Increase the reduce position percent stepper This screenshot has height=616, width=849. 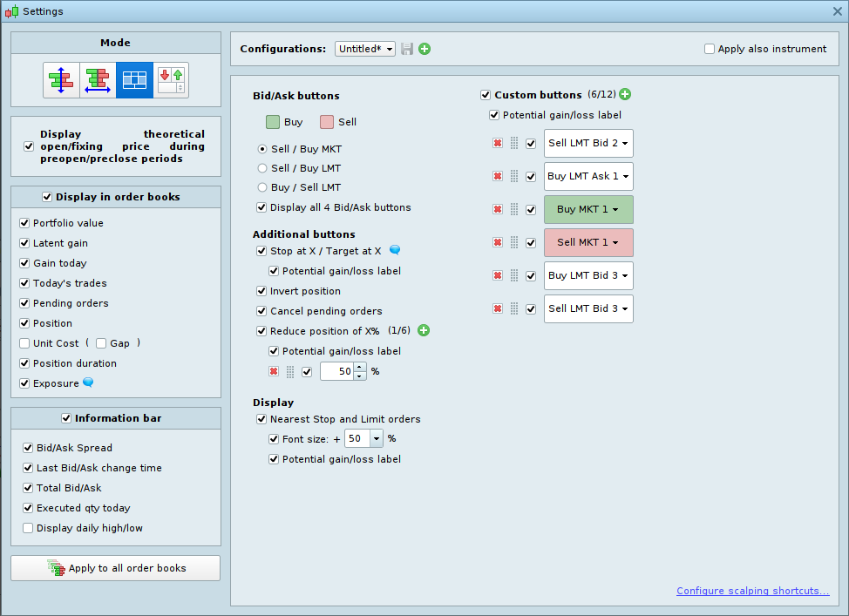(359, 367)
